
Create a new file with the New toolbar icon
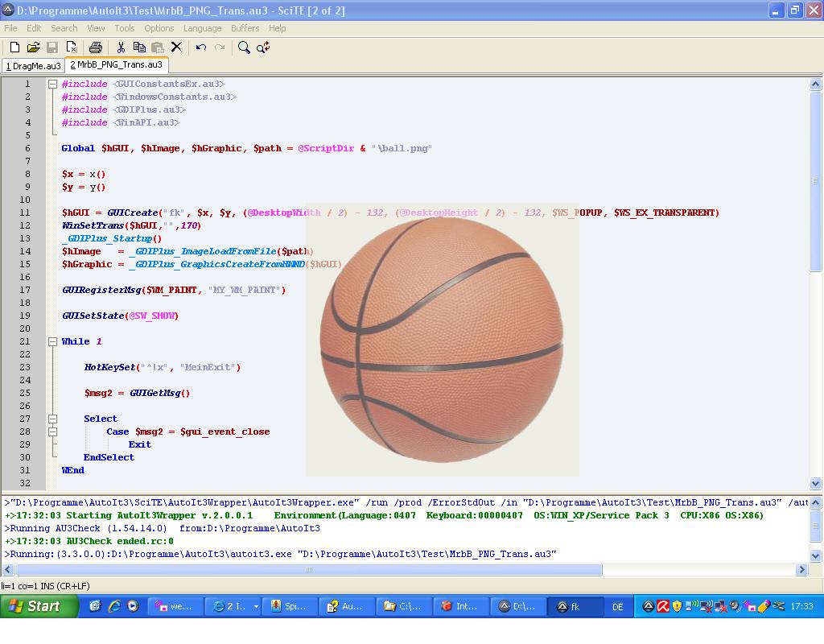point(14,47)
